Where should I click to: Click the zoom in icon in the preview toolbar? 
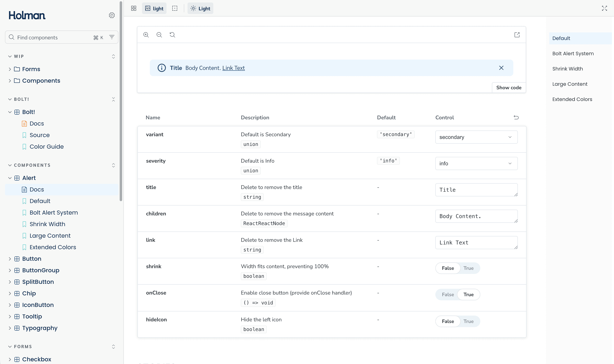click(x=146, y=35)
